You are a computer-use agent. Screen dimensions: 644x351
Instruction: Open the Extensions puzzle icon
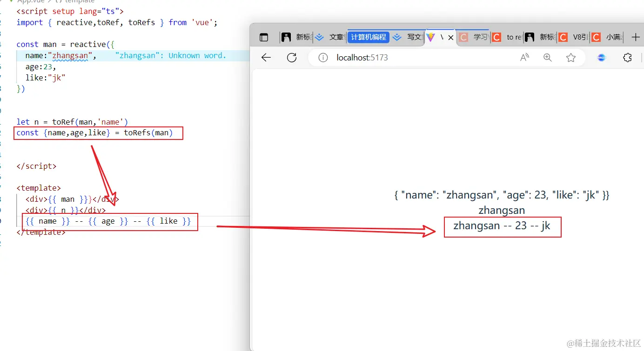[x=627, y=58]
